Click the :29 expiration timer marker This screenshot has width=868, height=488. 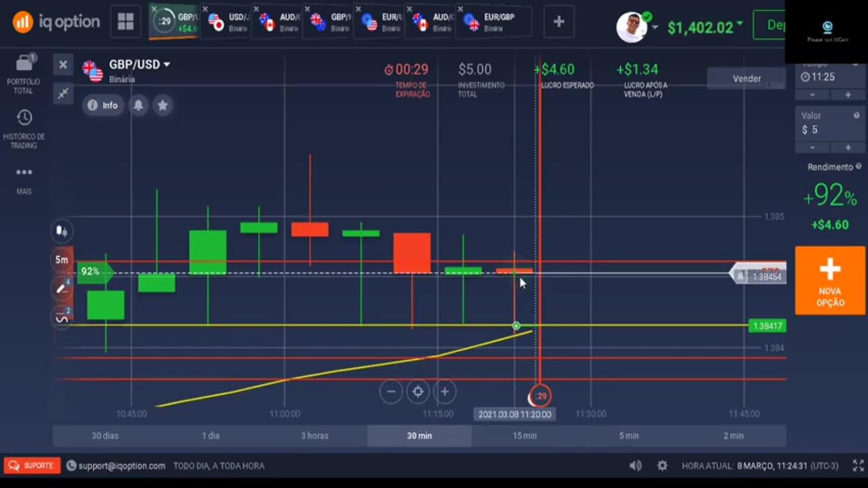click(x=539, y=396)
